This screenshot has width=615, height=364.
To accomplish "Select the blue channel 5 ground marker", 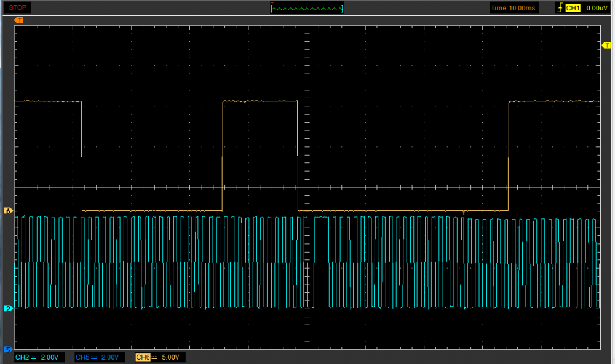I will pos(8,350).
